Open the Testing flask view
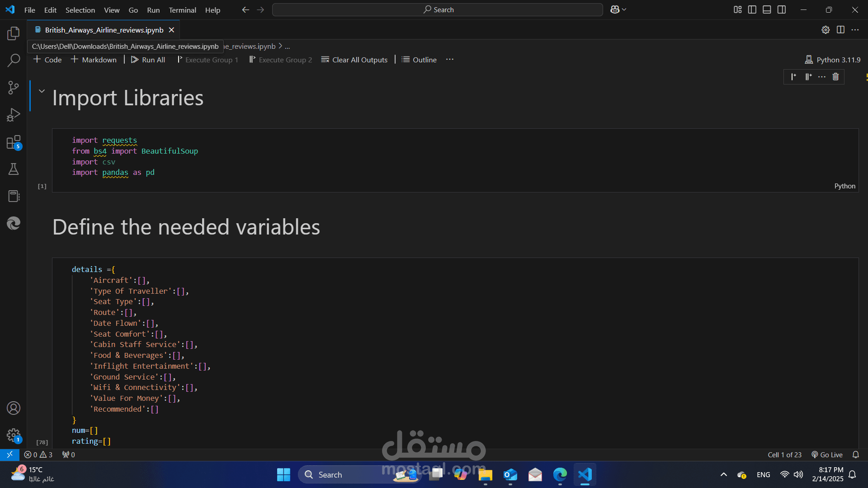 pos(14,169)
